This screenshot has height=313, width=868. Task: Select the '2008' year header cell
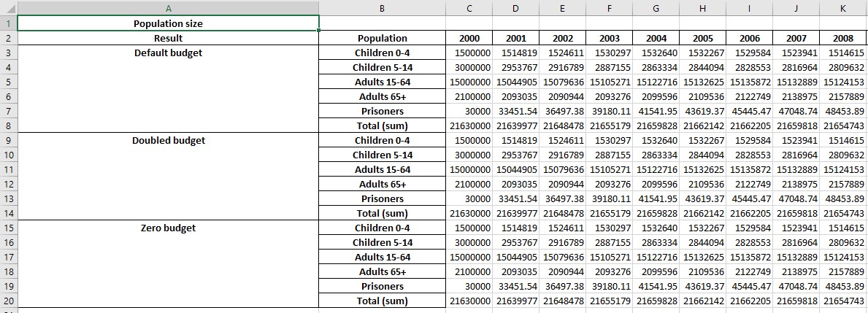(842, 38)
